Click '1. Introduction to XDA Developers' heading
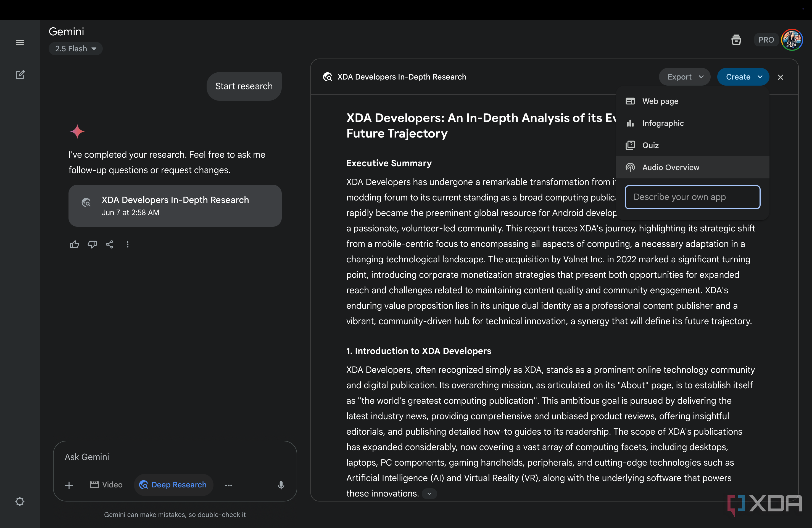Image resolution: width=812 pixels, height=528 pixels. [419, 351]
